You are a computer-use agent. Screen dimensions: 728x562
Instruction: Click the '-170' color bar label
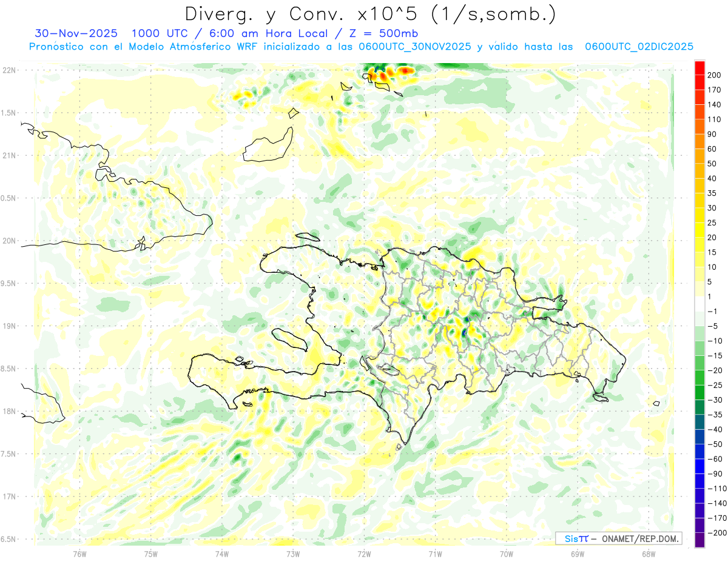click(718, 518)
